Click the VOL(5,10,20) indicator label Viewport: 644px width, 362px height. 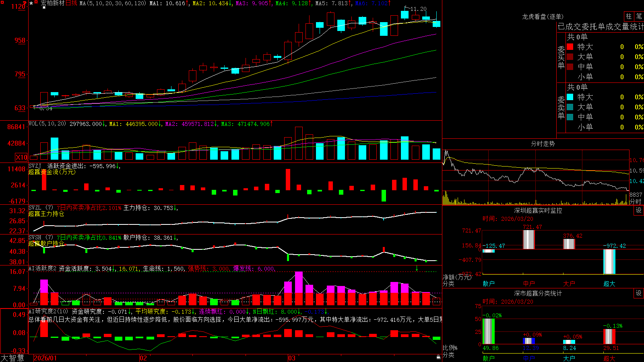(x=47, y=124)
